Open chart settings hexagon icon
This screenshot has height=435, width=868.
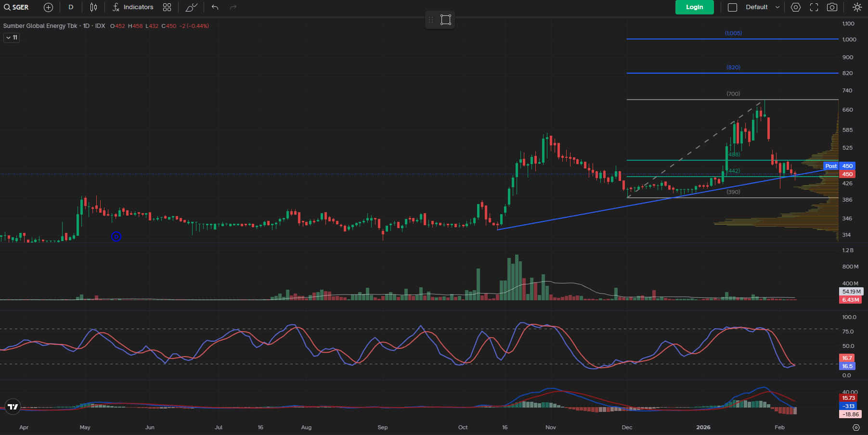click(x=796, y=7)
